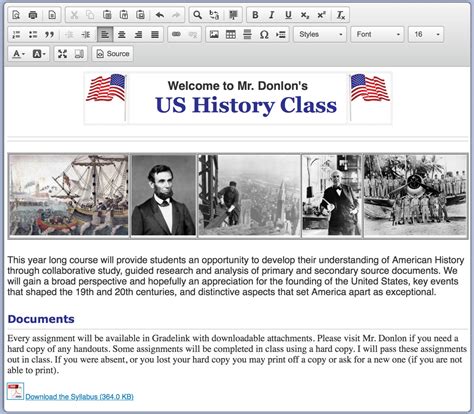The height and width of the screenshot is (414, 474).
Task: Open the Font dropdown
Action: coord(377,34)
